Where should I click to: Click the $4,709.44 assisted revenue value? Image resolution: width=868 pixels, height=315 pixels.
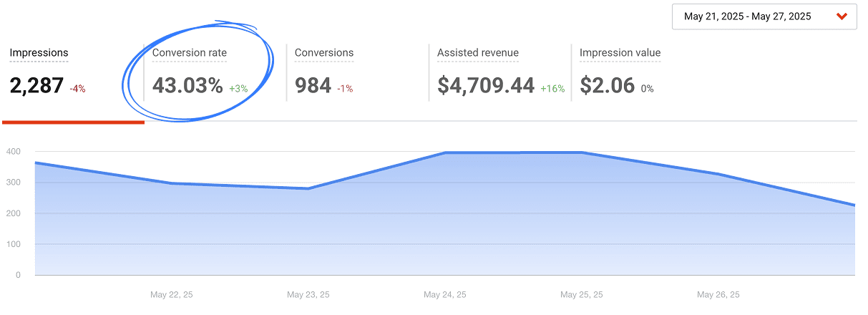pyautogui.click(x=486, y=86)
